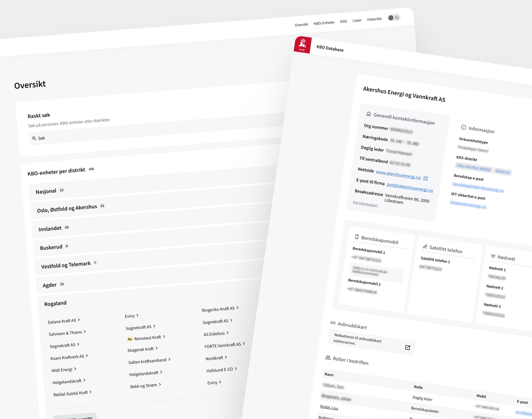532x419 pixels.
Task: Click the 'Satellitt telefon 1' label
Action: coord(435,260)
